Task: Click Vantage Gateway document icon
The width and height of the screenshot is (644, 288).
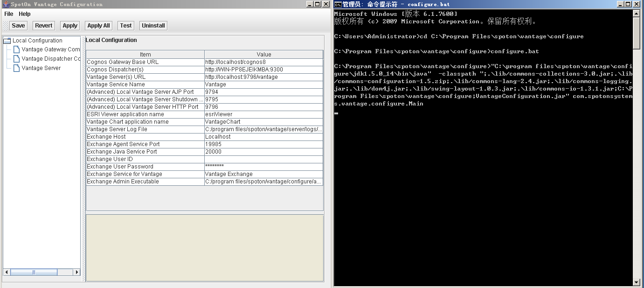Action: click(x=17, y=49)
